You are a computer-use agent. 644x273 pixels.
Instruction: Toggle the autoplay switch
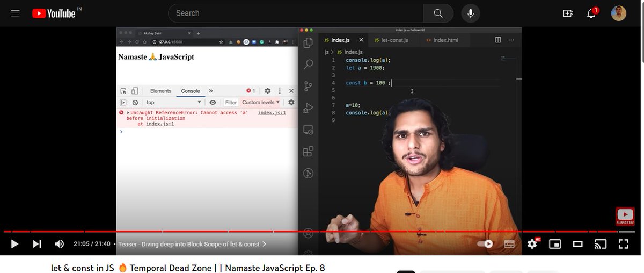coord(485,244)
